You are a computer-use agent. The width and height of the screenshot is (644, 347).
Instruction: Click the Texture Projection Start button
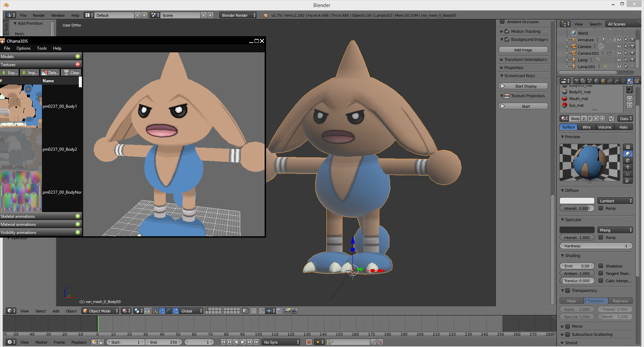[x=523, y=106]
